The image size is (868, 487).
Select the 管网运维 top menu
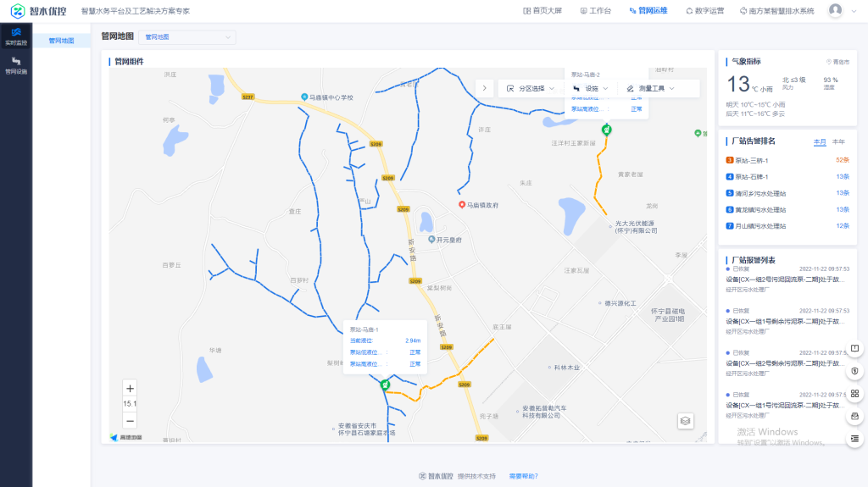click(x=648, y=10)
